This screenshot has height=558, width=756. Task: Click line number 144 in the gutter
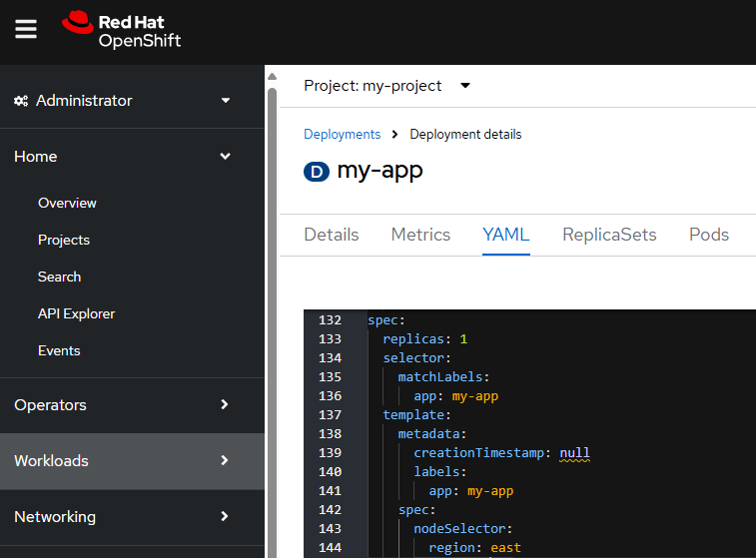(330, 548)
